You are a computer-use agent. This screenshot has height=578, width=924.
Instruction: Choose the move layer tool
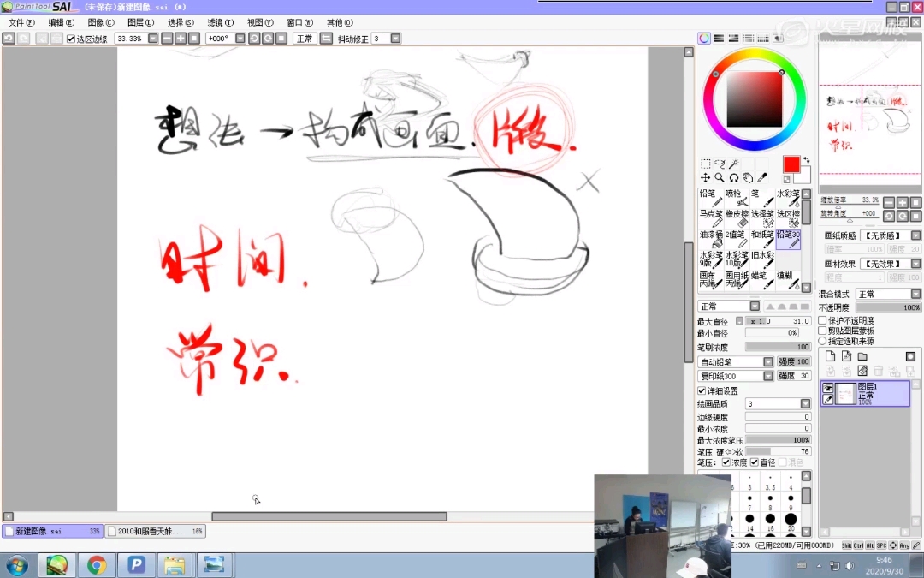[705, 177]
